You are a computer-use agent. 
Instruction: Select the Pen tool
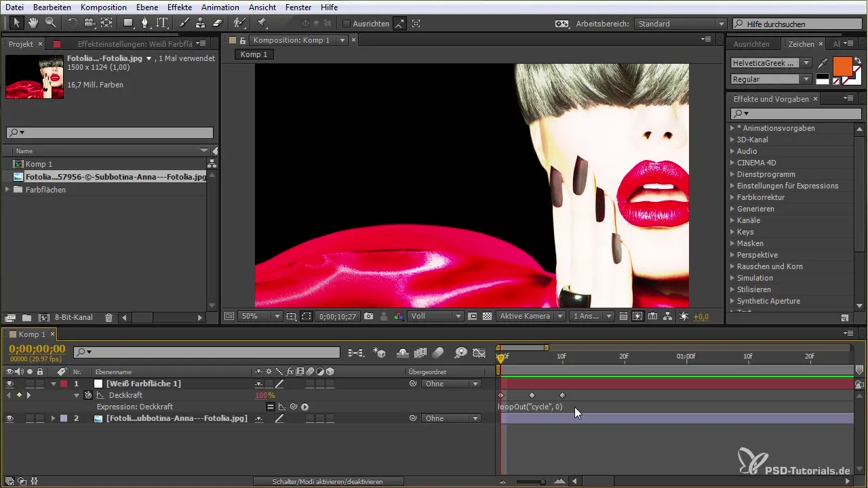click(x=145, y=23)
